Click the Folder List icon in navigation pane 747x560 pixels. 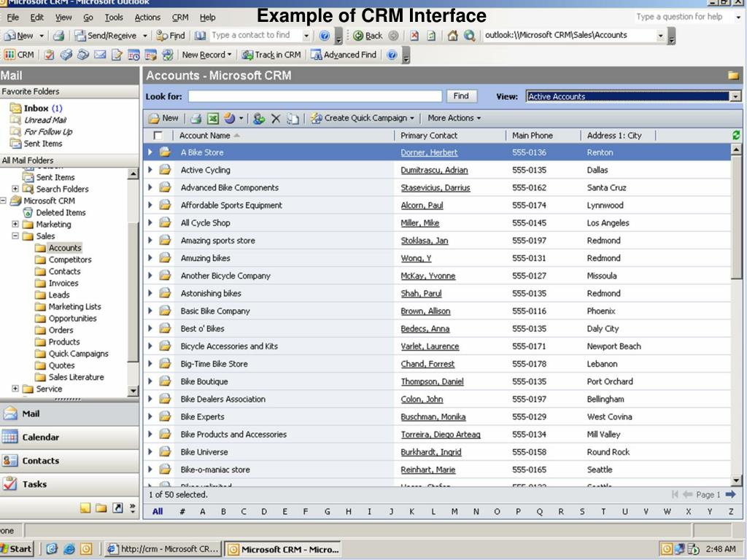[101, 508]
